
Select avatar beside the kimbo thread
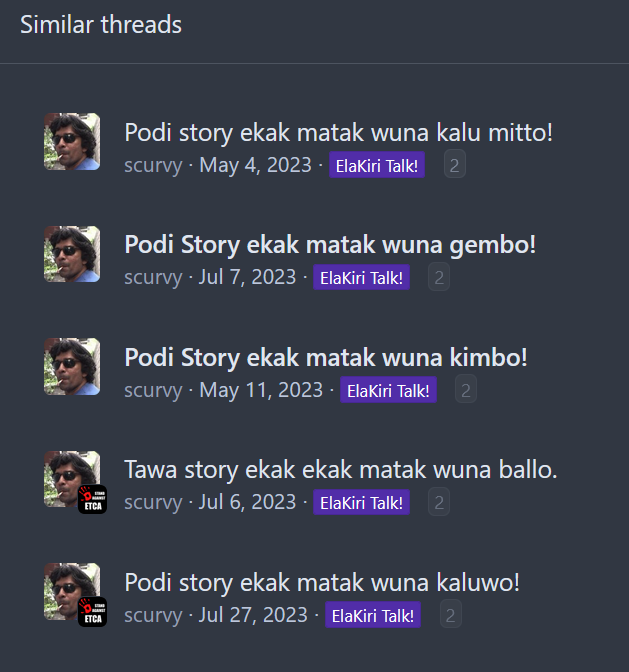[x=72, y=366]
